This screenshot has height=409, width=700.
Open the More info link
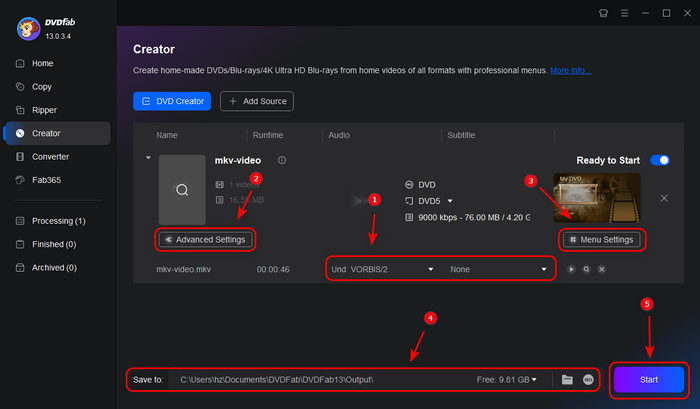tap(570, 70)
